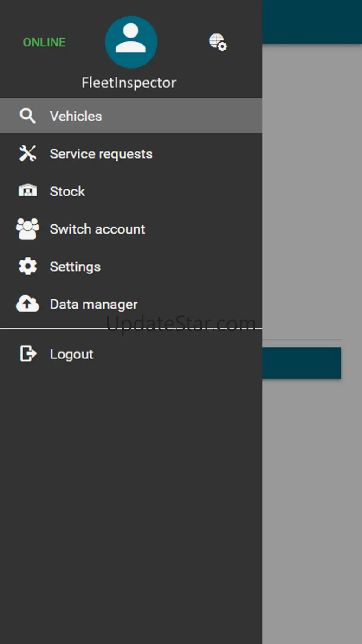362x644 pixels.
Task: Click the dimmed dark blue button behind the drawer
Action: click(302, 363)
